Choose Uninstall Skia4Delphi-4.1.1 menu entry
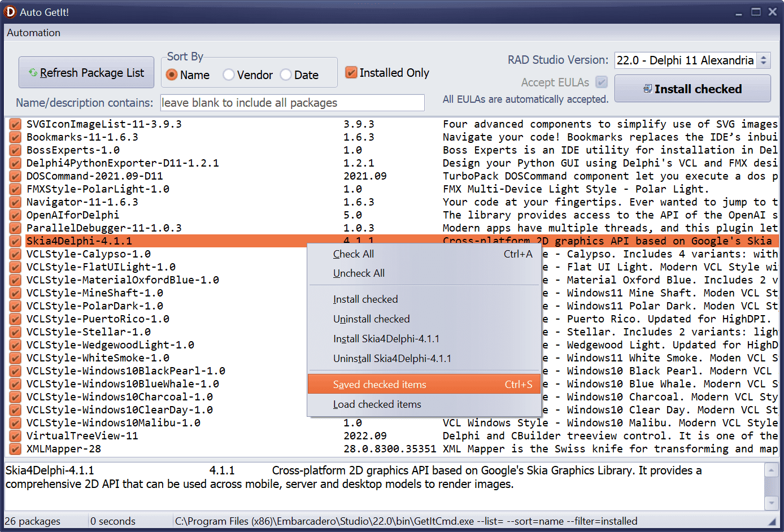Viewport: 784px width, 532px height. click(x=424, y=359)
